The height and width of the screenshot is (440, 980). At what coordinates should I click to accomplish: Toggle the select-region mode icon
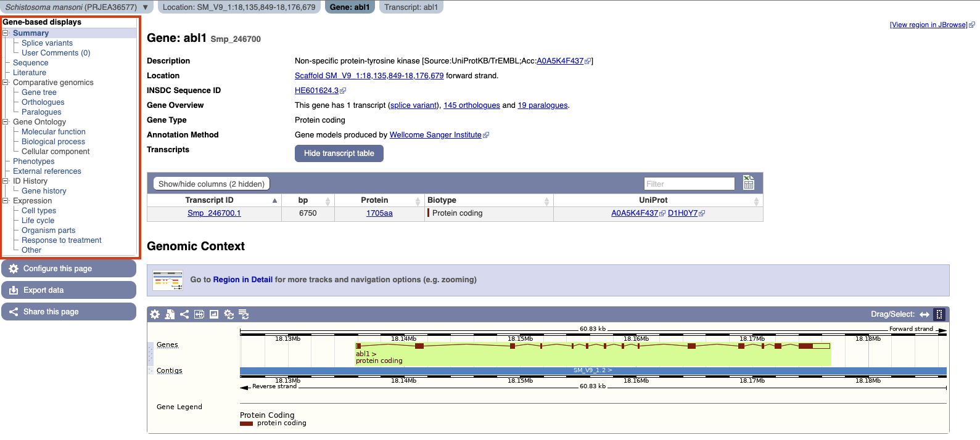pyautogui.click(x=939, y=314)
